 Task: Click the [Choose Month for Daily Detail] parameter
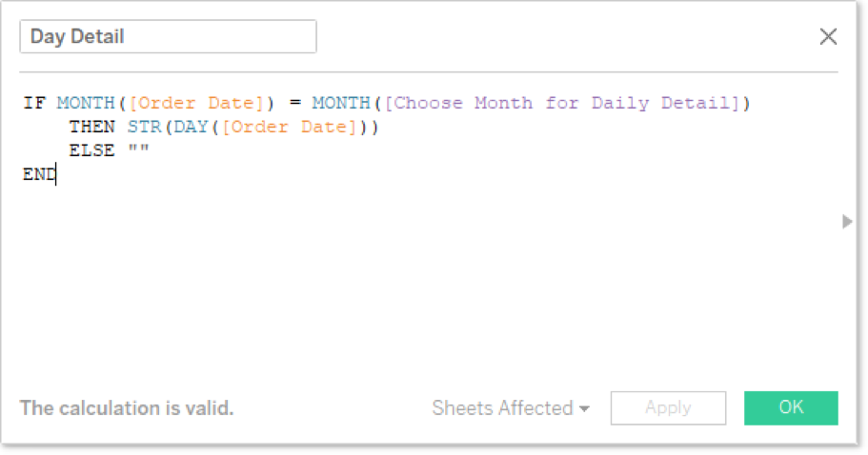click(562, 103)
